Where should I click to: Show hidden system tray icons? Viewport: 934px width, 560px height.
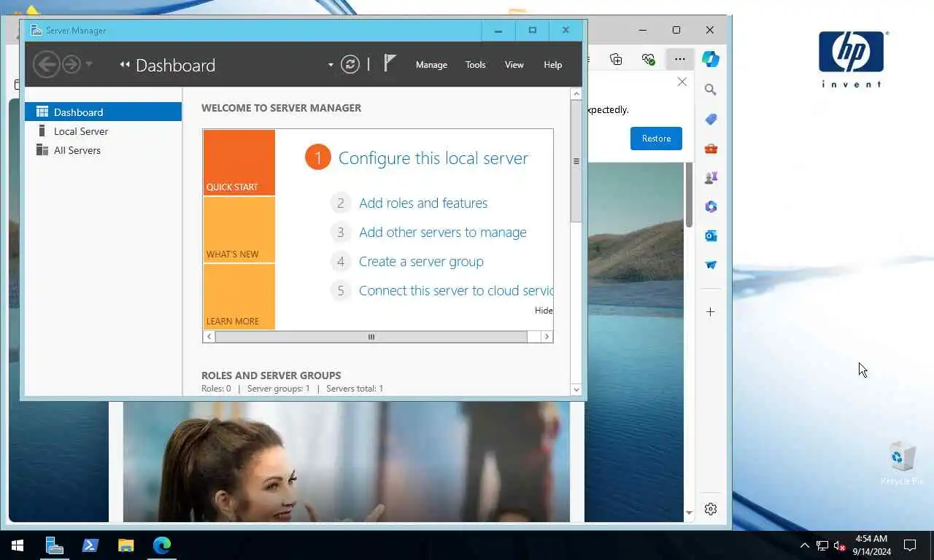[x=805, y=545]
